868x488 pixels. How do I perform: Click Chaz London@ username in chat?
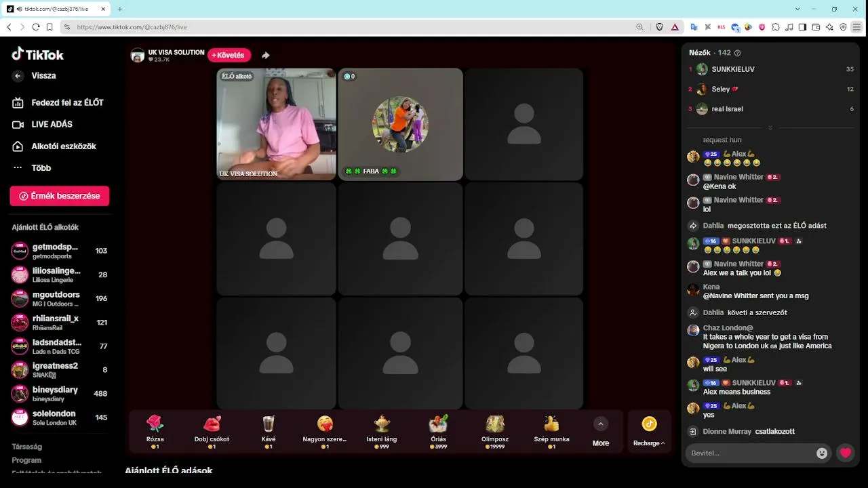[728, 328]
